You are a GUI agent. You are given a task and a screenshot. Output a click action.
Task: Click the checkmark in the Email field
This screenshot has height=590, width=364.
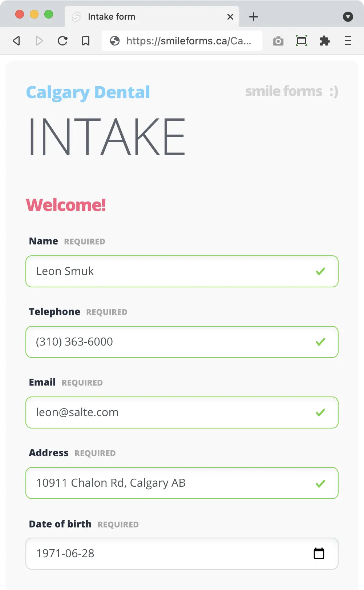click(320, 412)
